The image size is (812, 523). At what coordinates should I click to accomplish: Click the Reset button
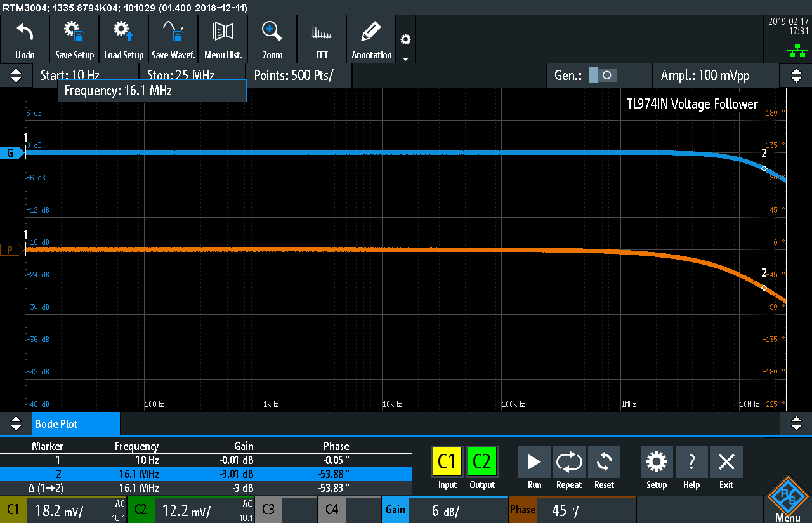pos(604,468)
